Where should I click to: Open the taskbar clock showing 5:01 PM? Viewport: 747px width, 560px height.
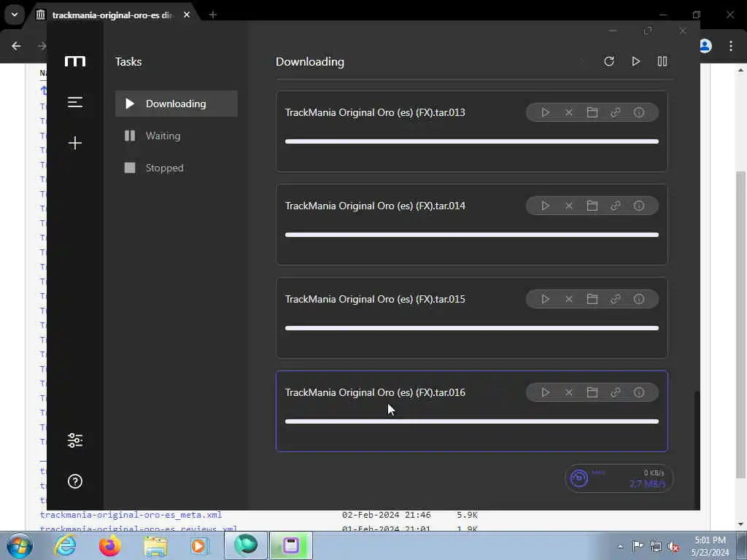click(x=711, y=546)
